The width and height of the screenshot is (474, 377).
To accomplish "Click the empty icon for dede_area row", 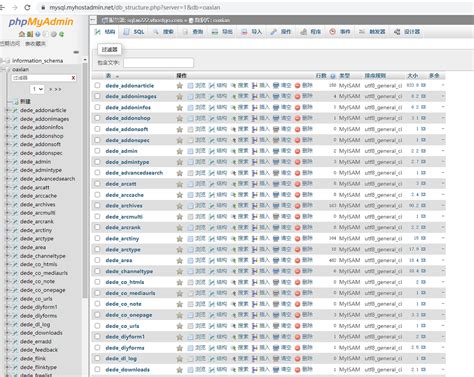I will click(276, 260).
